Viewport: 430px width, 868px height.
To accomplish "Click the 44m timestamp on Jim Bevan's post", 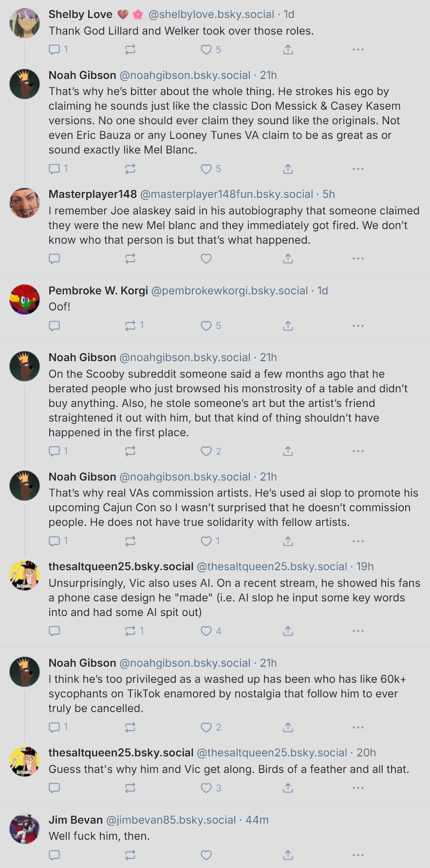I will [x=257, y=820].
